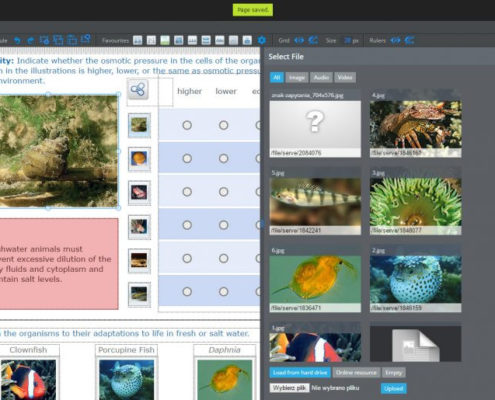Click the blue Undo arrow in the toolbar

point(17,40)
